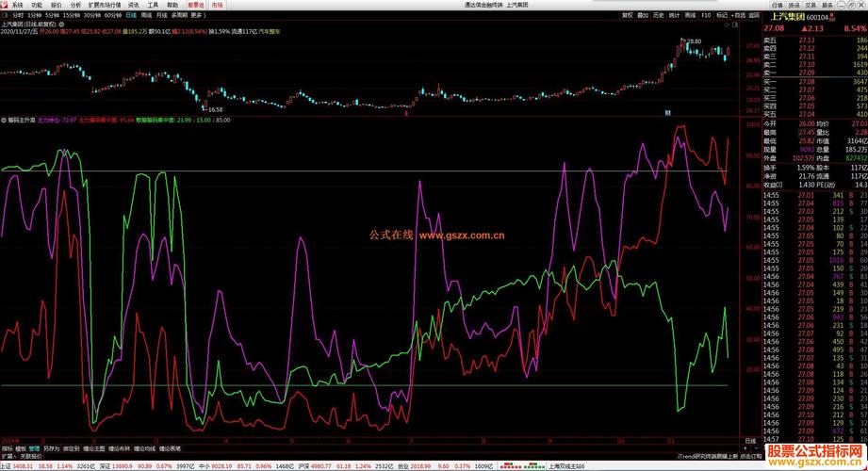Click 复权 toolbar button

(x=627, y=15)
